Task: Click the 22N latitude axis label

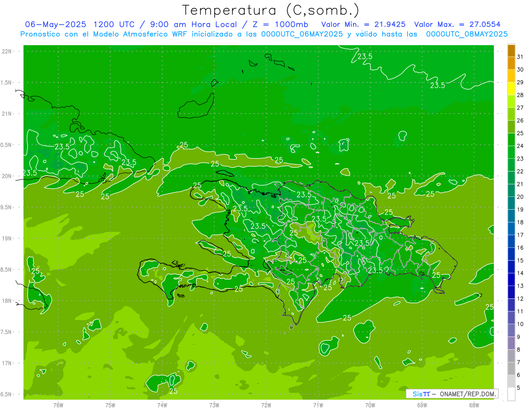Action: 7,51
